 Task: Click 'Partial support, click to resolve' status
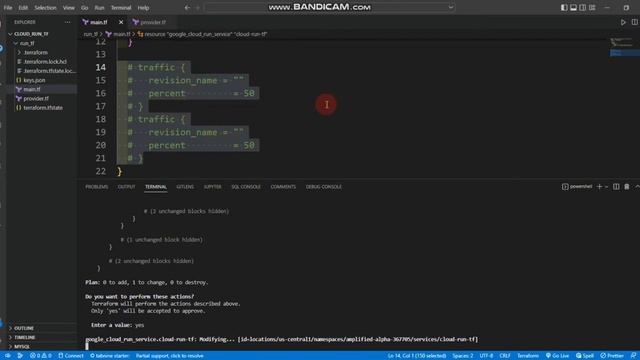(x=169, y=356)
